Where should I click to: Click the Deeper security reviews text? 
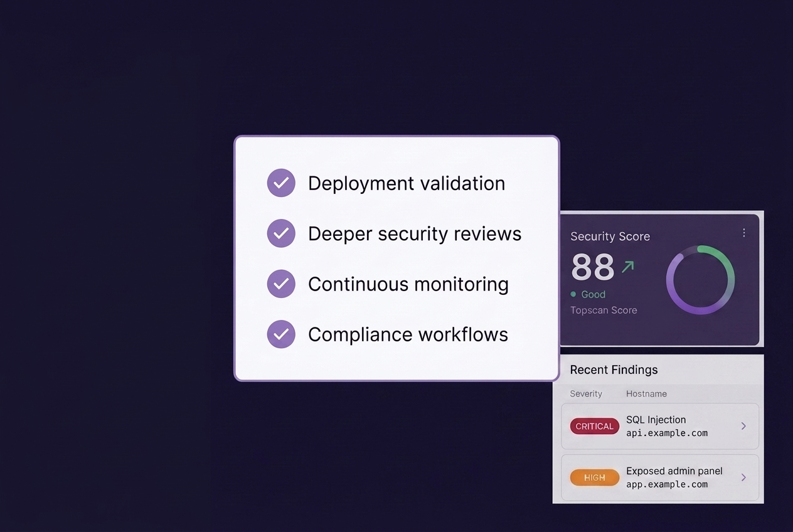pyautogui.click(x=415, y=233)
